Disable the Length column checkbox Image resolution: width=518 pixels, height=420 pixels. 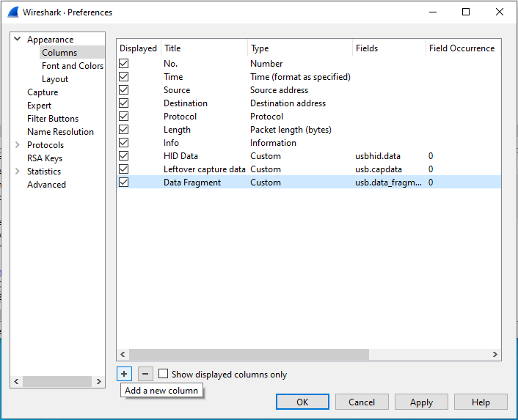[x=124, y=129]
